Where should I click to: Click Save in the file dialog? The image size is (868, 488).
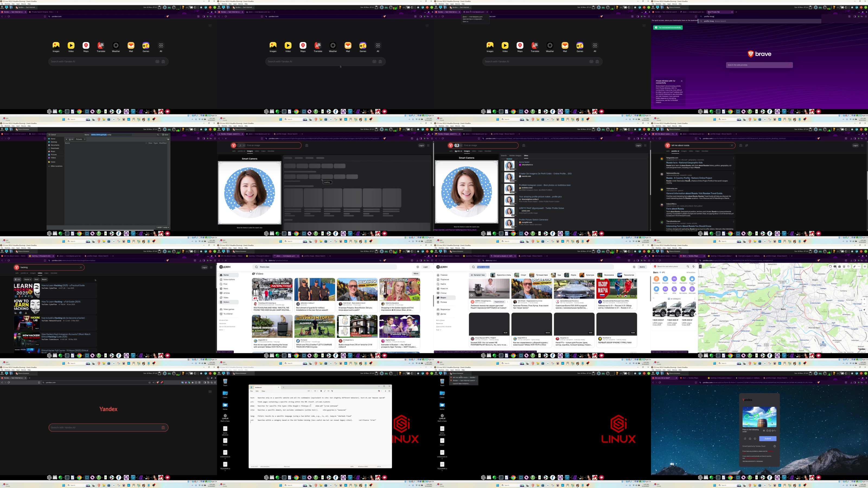point(165,135)
